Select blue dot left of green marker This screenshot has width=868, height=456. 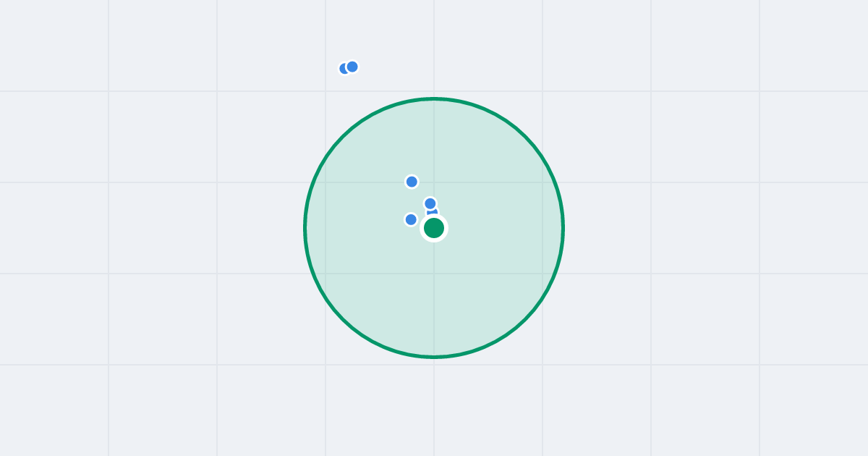411,219
